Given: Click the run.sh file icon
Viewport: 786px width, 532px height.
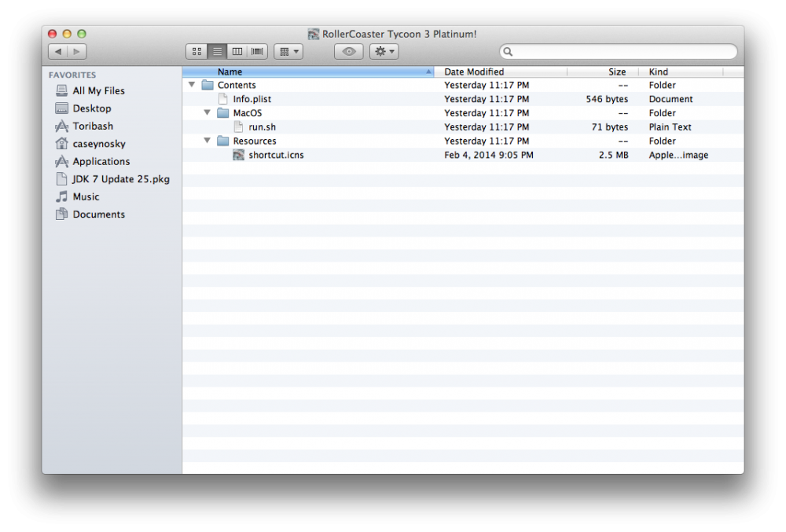Looking at the screenshot, I should coord(239,127).
